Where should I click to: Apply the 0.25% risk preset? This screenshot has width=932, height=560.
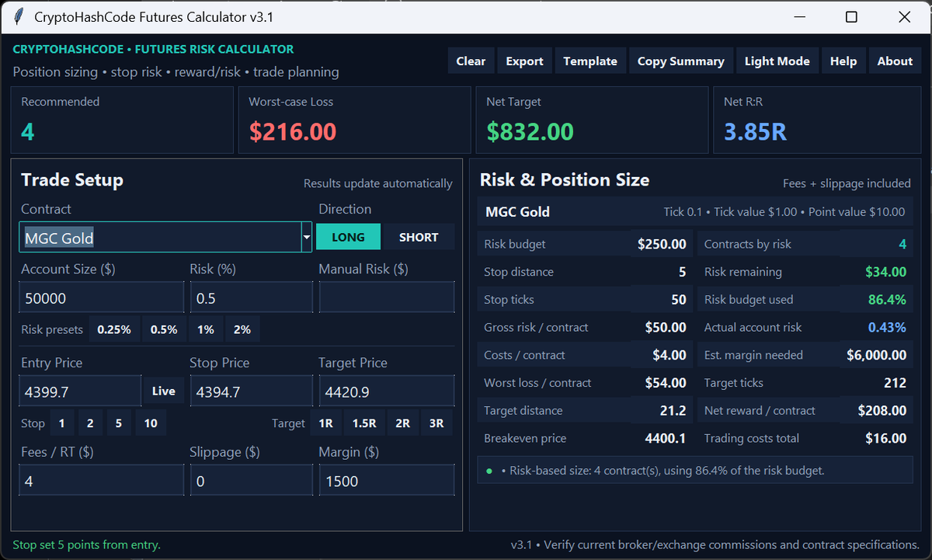coord(113,329)
